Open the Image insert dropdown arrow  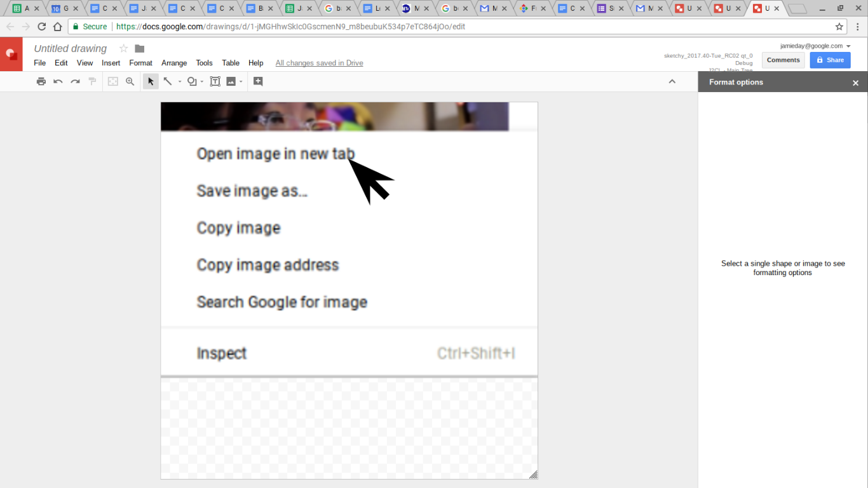click(x=241, y=82)
